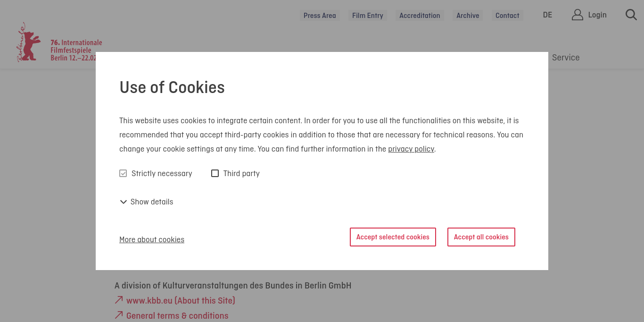644x322 pixels.
Task: Open the Contact page
Action: coord(507,16)
